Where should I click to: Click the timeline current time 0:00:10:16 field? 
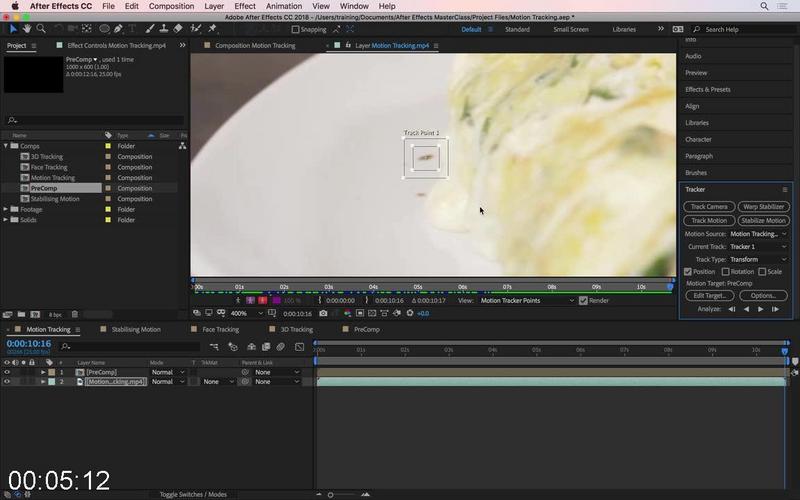[x=29, y=344]
